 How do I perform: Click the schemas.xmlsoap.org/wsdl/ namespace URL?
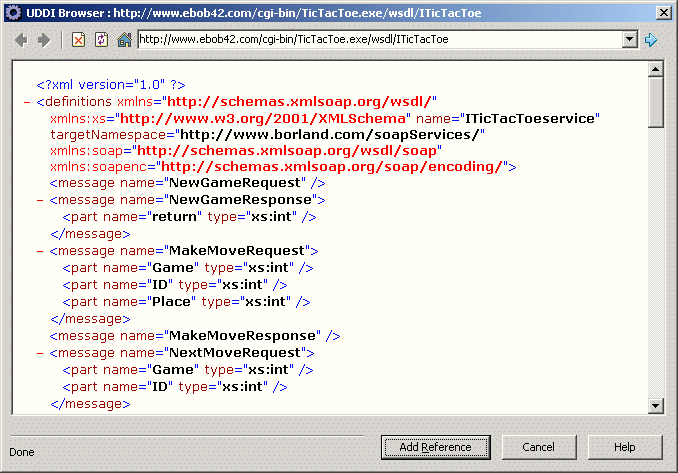pos(299,102)
